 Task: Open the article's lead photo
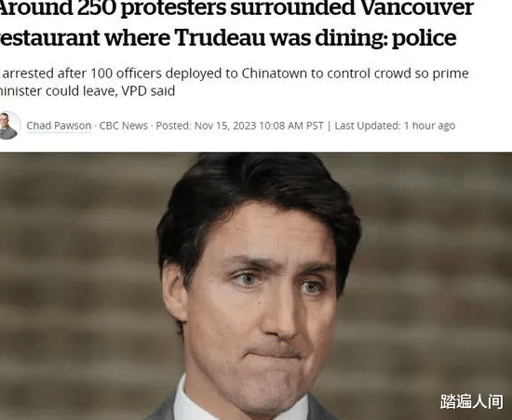[256, 286]
